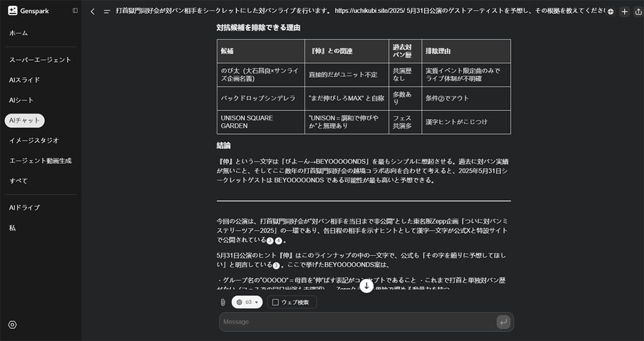
Task: Open the o3 model selector dropdown
Action: (247, 302)
